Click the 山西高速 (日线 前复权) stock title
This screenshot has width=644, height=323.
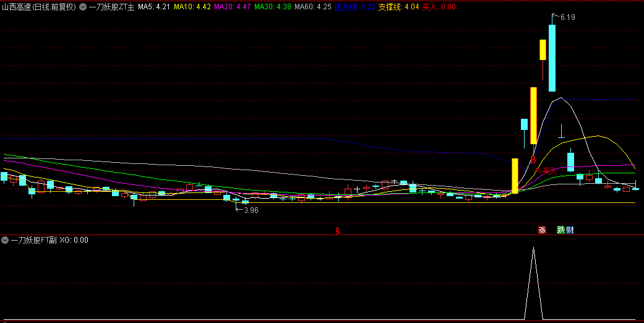pos(38,7)
